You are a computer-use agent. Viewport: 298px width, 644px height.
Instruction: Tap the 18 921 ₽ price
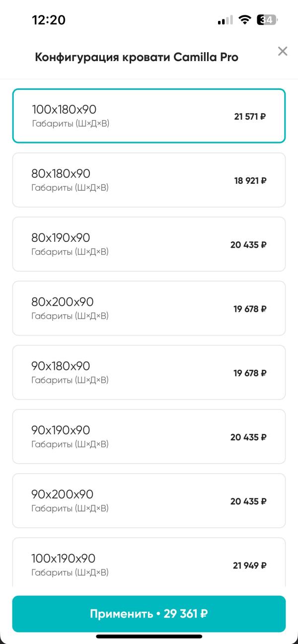(250, 181)
